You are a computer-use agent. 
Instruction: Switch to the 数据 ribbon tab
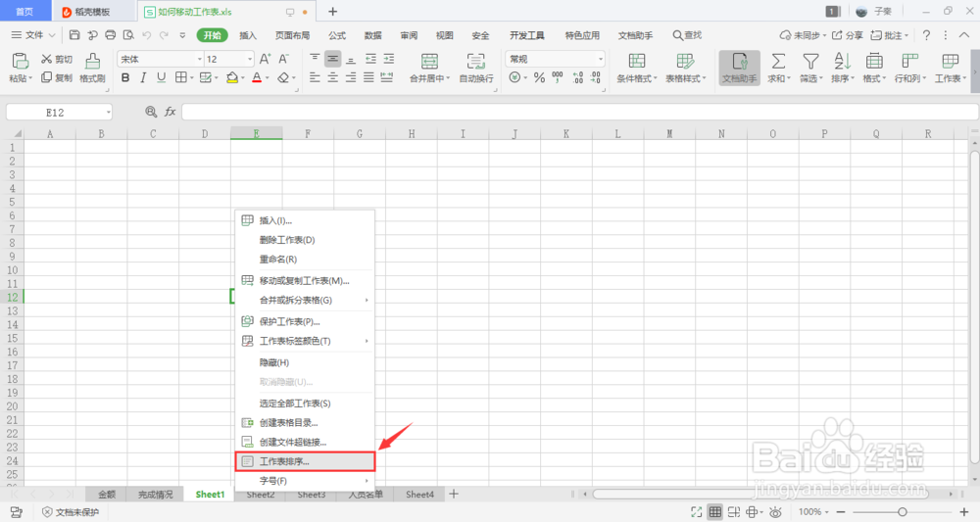373,35
